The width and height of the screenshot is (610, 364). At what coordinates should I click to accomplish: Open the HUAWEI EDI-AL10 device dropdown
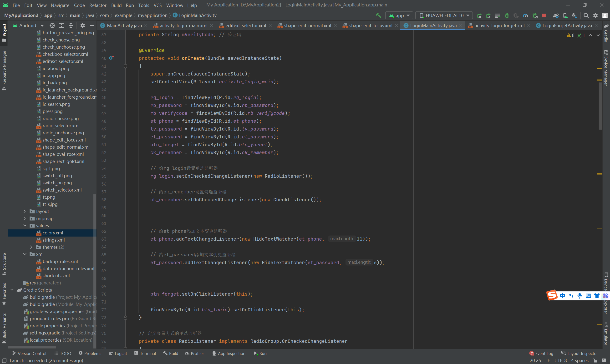(x=444, y=15)
